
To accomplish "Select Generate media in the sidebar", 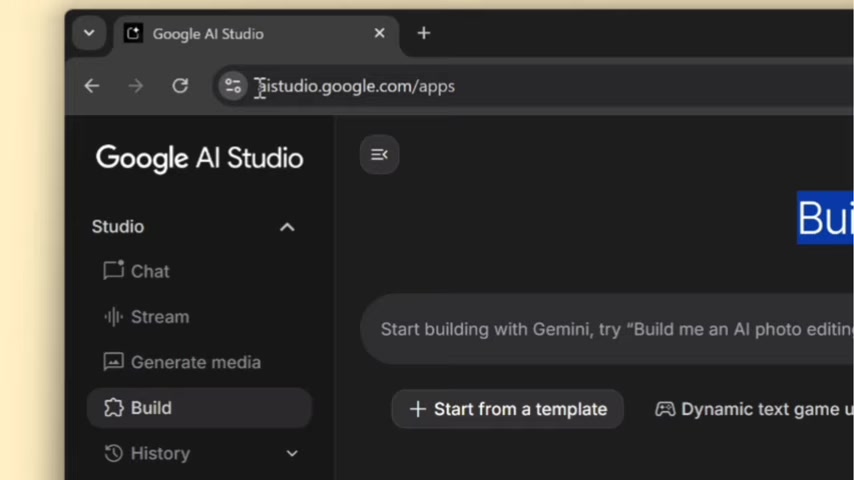I will point(195,362).
